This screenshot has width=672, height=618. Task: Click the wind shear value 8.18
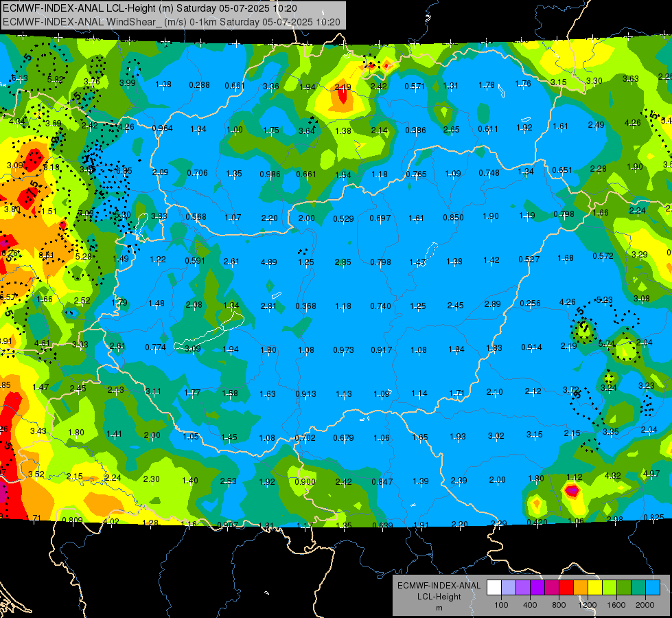51,168
